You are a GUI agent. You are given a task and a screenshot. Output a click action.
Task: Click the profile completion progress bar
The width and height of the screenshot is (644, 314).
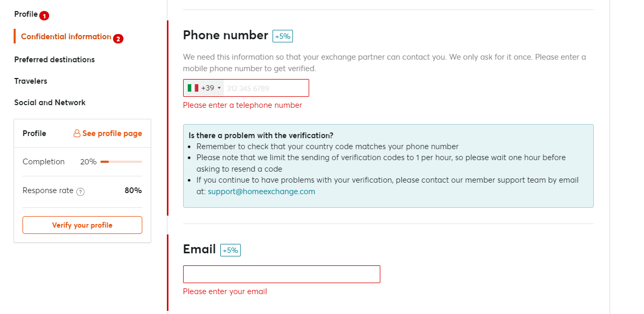121,162
